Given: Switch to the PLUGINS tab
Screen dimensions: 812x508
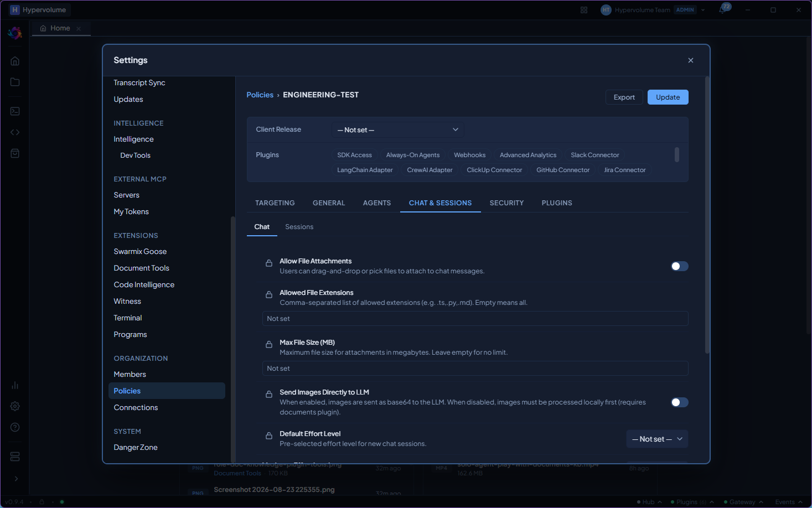Looking at the screenshot, I should (x=557, y=203).
